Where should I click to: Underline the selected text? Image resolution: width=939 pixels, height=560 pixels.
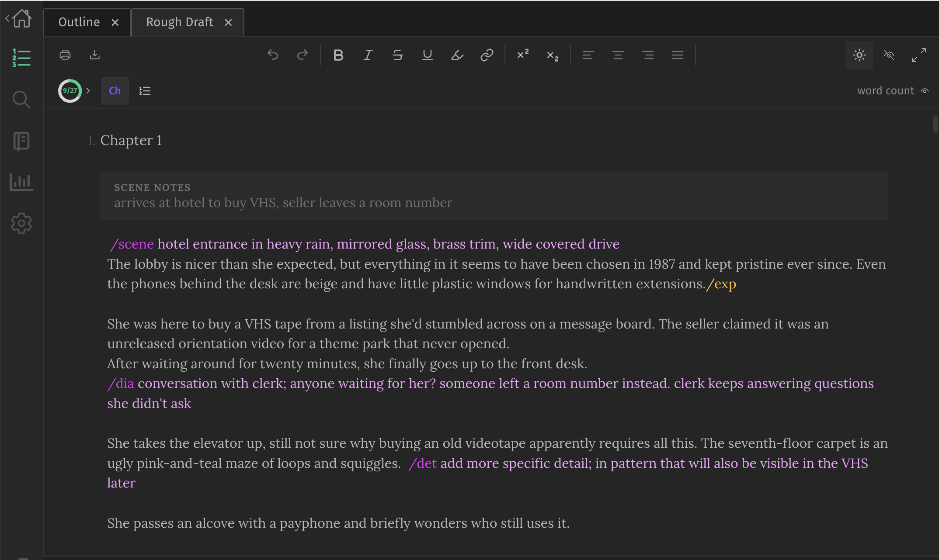point(428,55)
